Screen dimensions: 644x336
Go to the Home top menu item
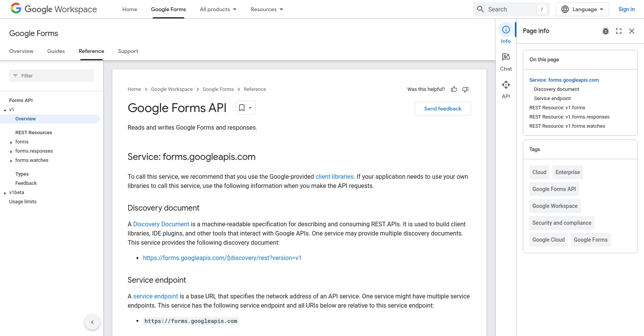pyautogui.click(x=130, y=9)
